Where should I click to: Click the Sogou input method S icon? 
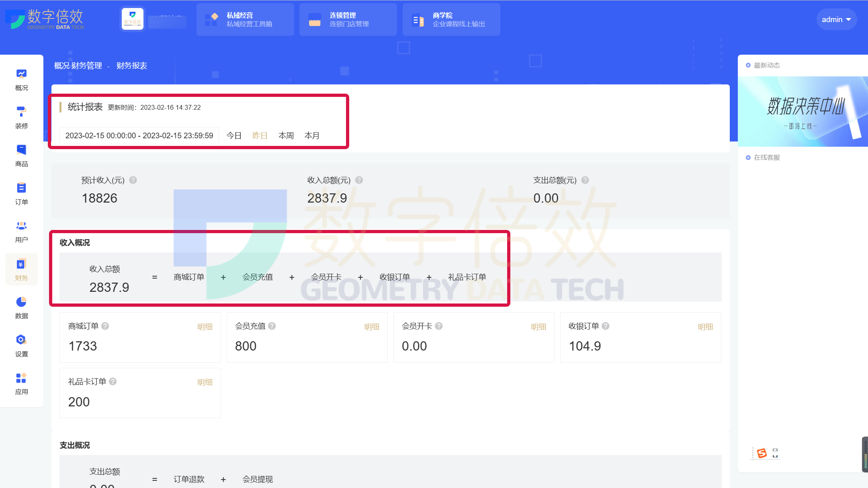coord(762,453)
